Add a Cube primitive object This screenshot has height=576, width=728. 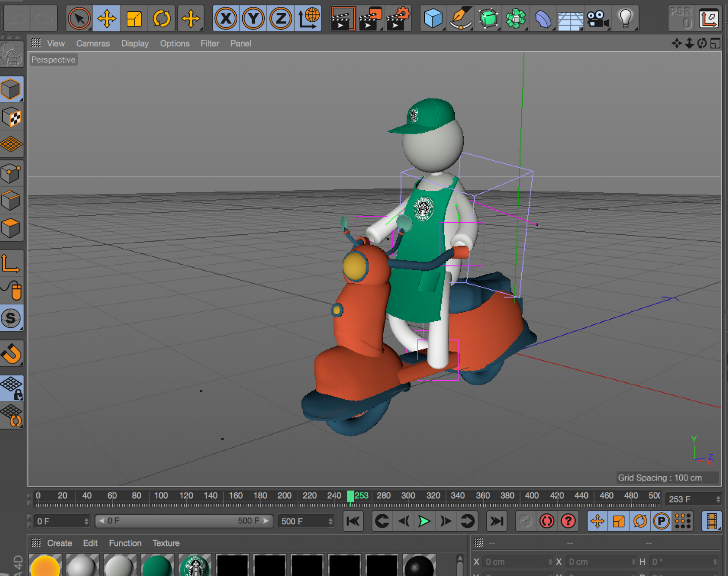(433, 18)
